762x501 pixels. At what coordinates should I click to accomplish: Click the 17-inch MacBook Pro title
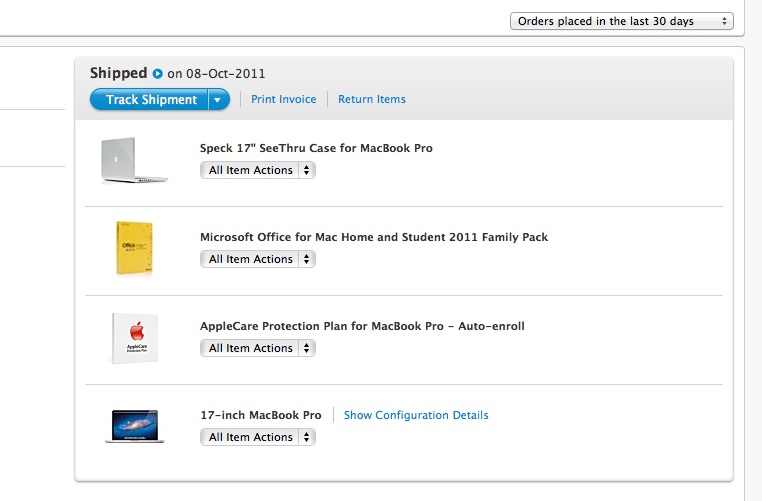[x=260, y=415]
